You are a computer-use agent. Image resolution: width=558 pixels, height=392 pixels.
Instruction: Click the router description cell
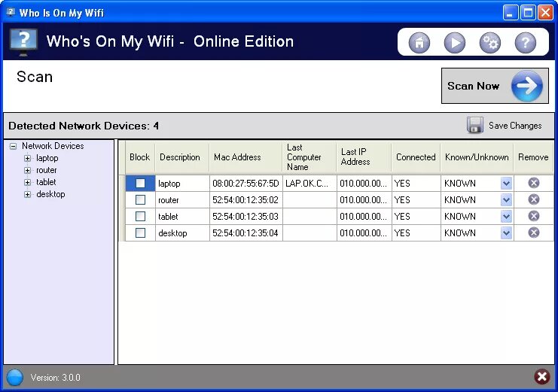tap(182, 200)
